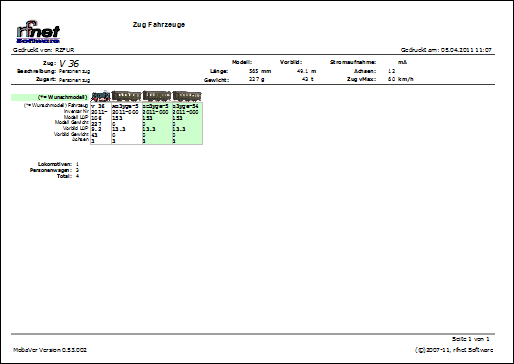
Task: Click the Gedruckt von user text
Action: point(43,50)
